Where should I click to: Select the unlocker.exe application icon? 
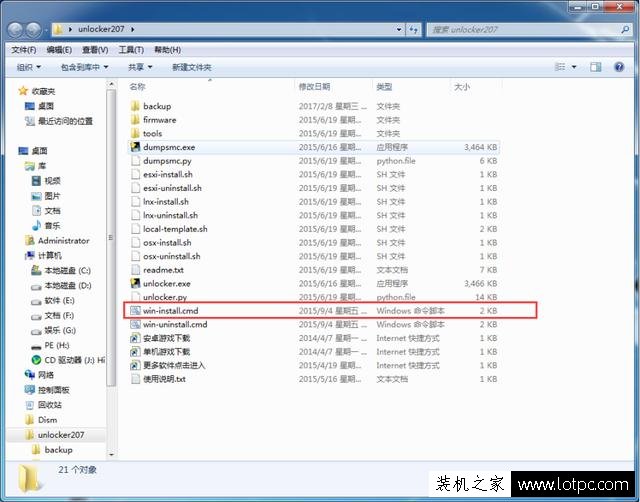pyautogui.click(x=136, y=283)
